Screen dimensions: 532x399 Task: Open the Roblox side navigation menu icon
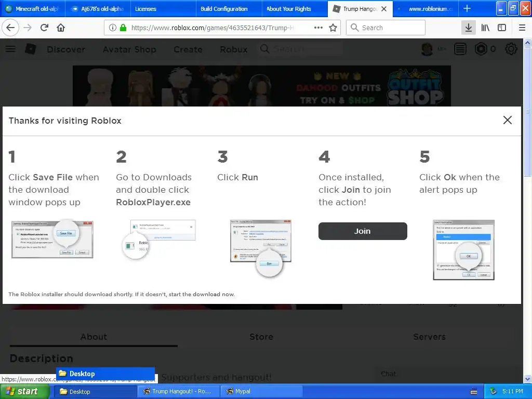(x=10, y=49)
